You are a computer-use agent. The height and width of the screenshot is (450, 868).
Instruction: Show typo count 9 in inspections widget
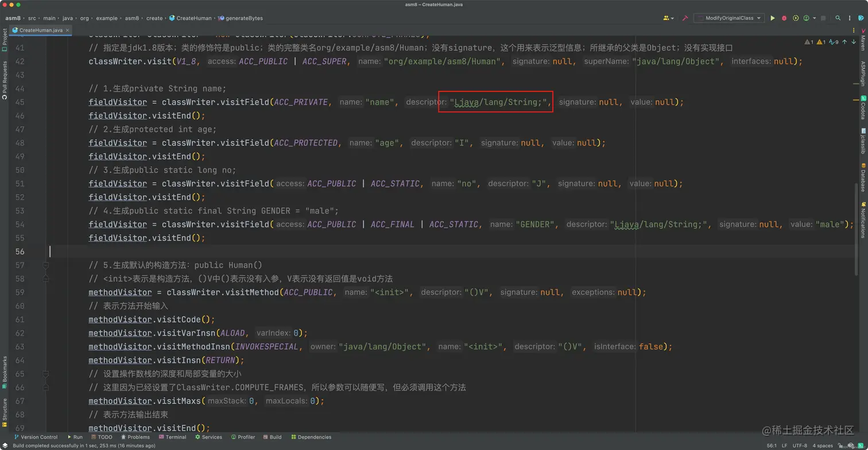click(834, 42)
